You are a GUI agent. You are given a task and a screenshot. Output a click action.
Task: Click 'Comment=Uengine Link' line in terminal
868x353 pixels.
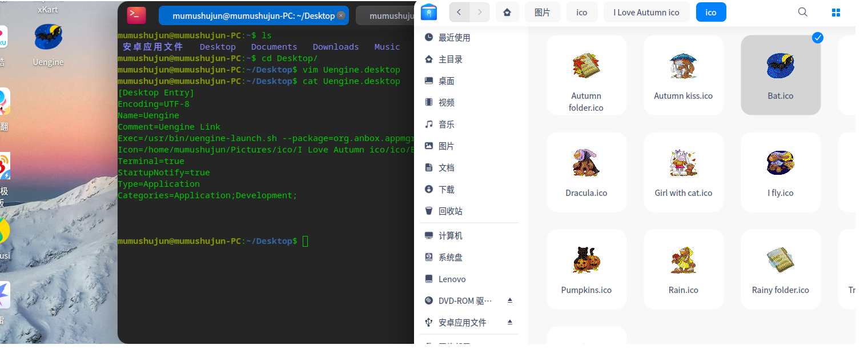[169, 127]
